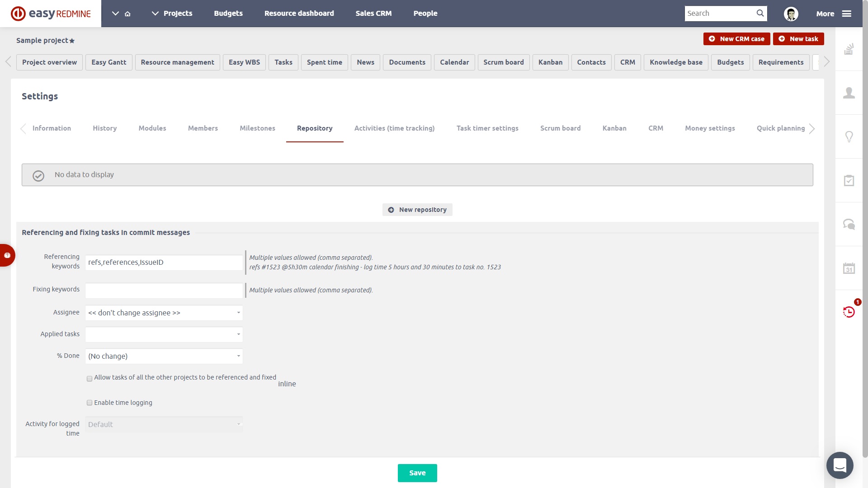The height and width of the screenshot is (488, 868).
Task: Check Allow tasks of other projects to be referenced
Action: [90, 378]
